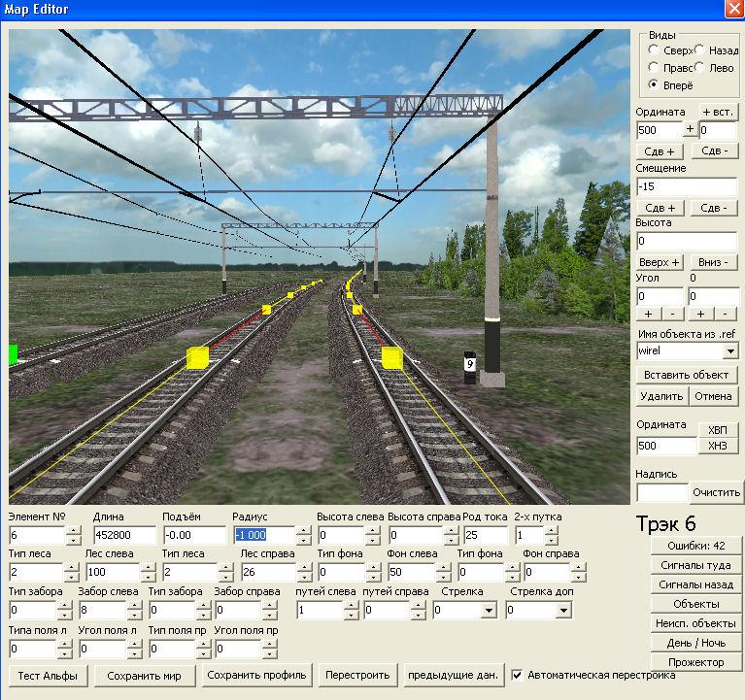Select the Сверх (top) view radio button
Image resolution: width=745 pixels, height=700 pixels.
click(654, 50)
